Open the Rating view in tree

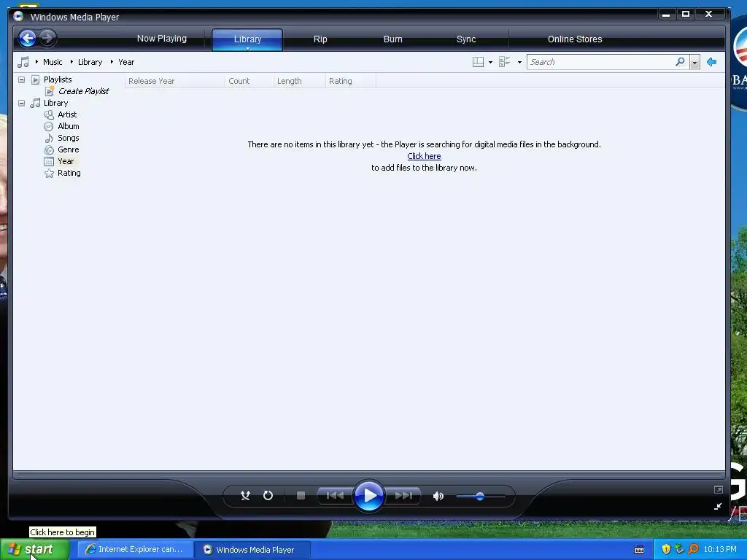tap(69, 173)
